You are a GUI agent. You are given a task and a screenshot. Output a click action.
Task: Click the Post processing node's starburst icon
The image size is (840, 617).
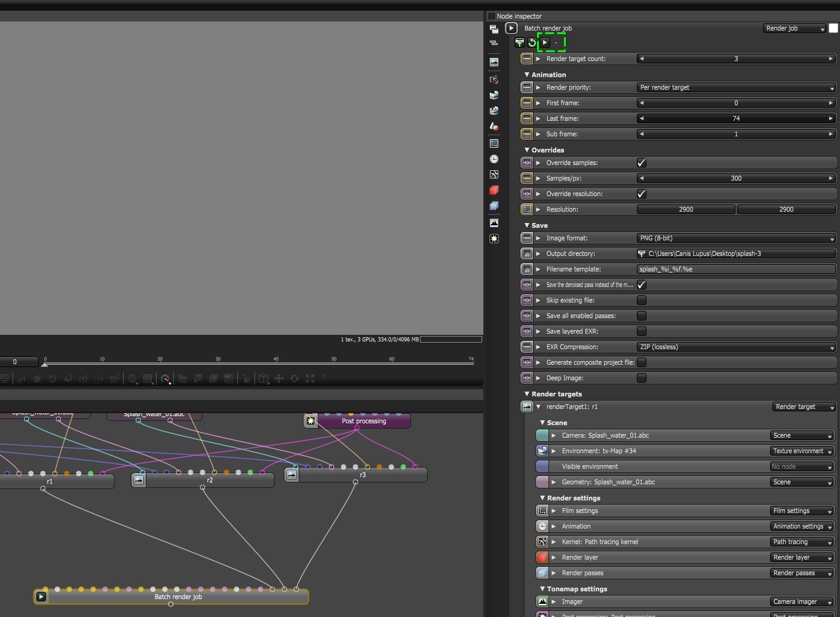coord(311,421)
